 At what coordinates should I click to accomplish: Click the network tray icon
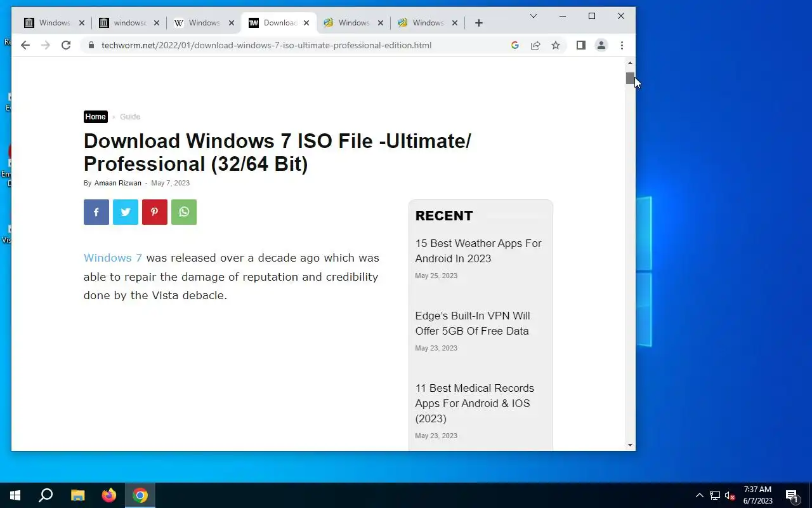coord(714,496)
